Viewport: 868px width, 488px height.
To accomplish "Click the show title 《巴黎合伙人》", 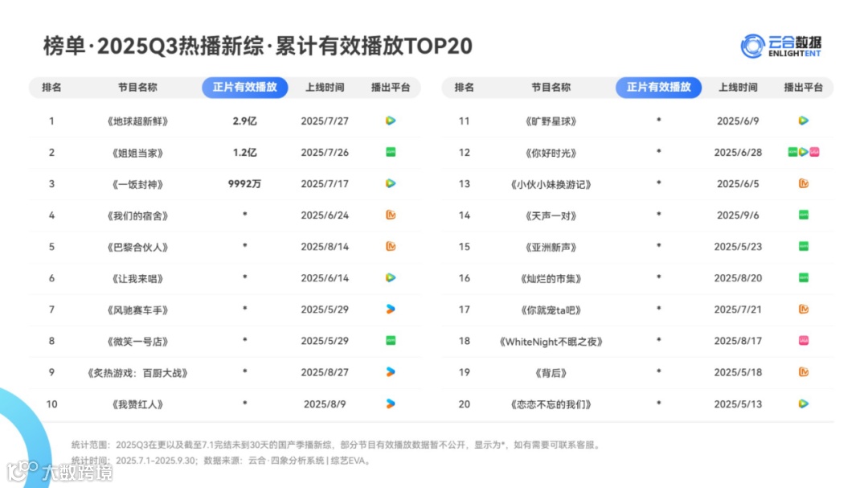I will [137, 247].
